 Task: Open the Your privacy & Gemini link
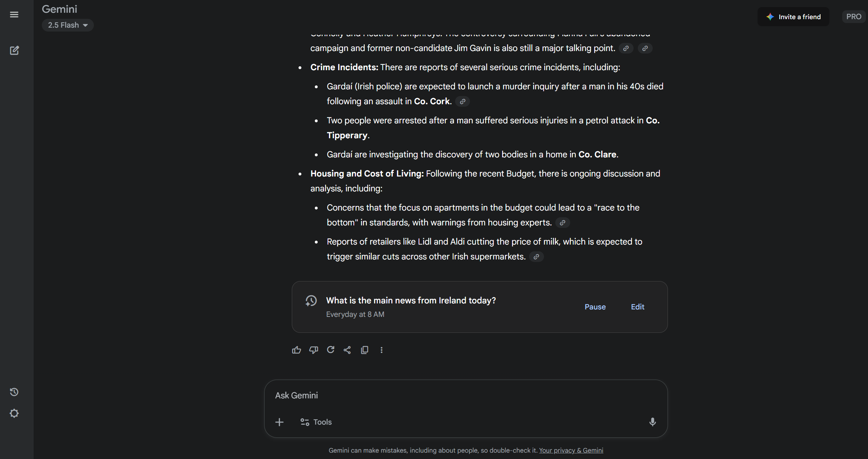[x=571, y=450]
